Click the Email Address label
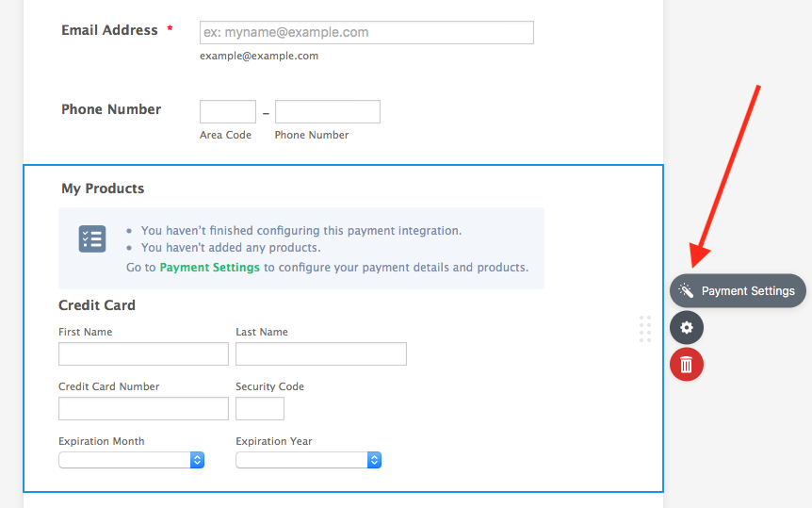Screen dimensions: 812x508 pyautogui.click(x=109, y=30)
